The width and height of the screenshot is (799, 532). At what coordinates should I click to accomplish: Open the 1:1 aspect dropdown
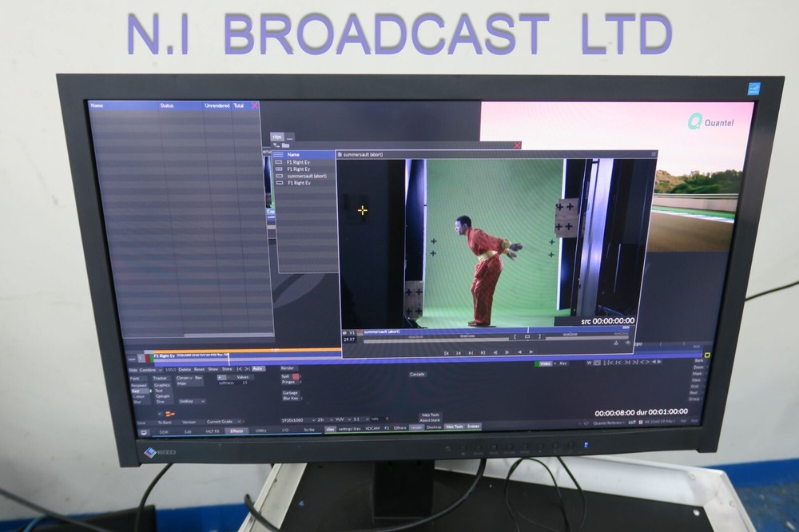click(360, 419)
